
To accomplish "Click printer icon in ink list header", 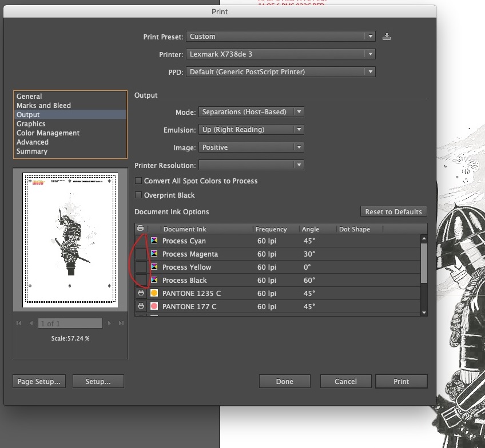I will pyautogui.click(x=141, y=229).
